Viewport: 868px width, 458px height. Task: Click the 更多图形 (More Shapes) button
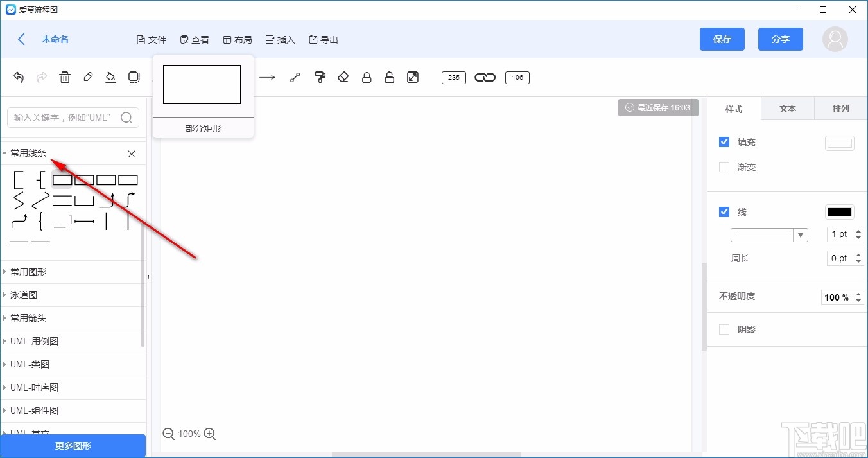coord(73,446)
